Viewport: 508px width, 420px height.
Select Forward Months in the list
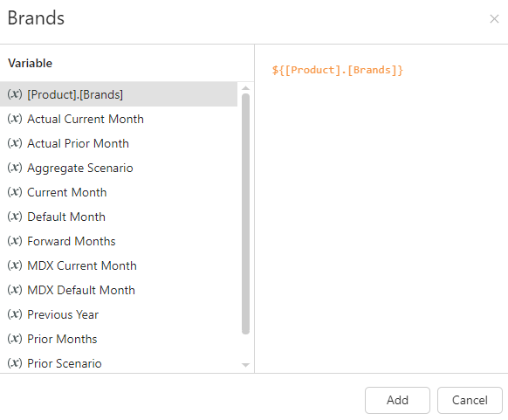[119, 241]
